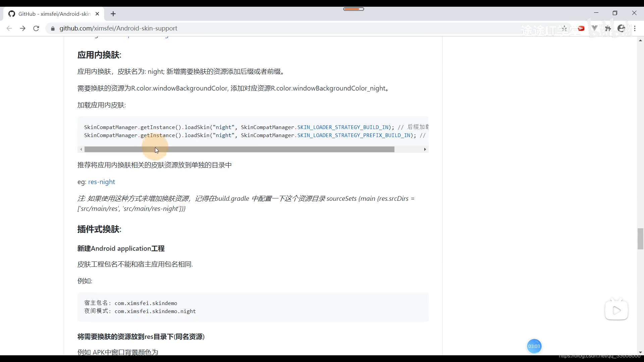Open the Extensions puzzle-piece menu

[608, 28]
